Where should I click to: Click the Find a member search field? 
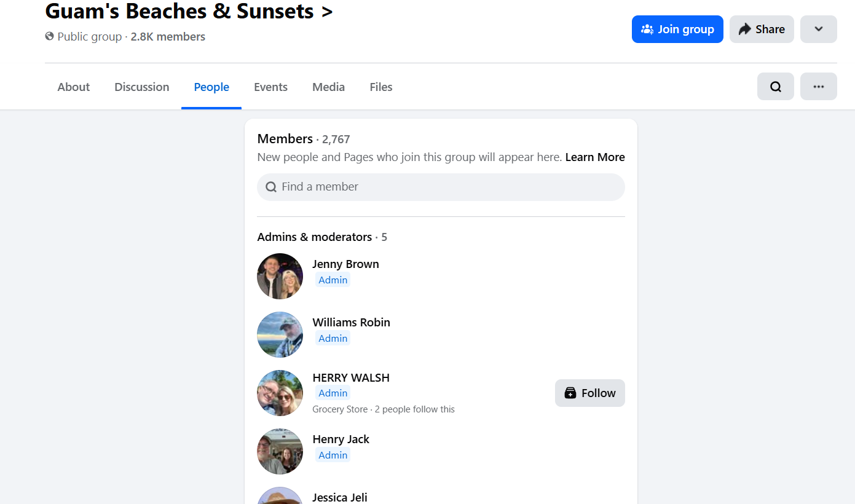(441, 187)
